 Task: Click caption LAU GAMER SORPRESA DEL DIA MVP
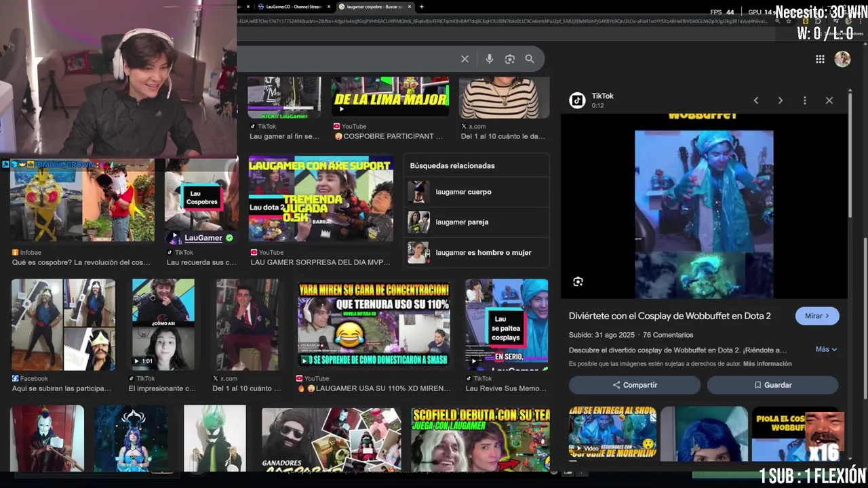tap(321, 262)
